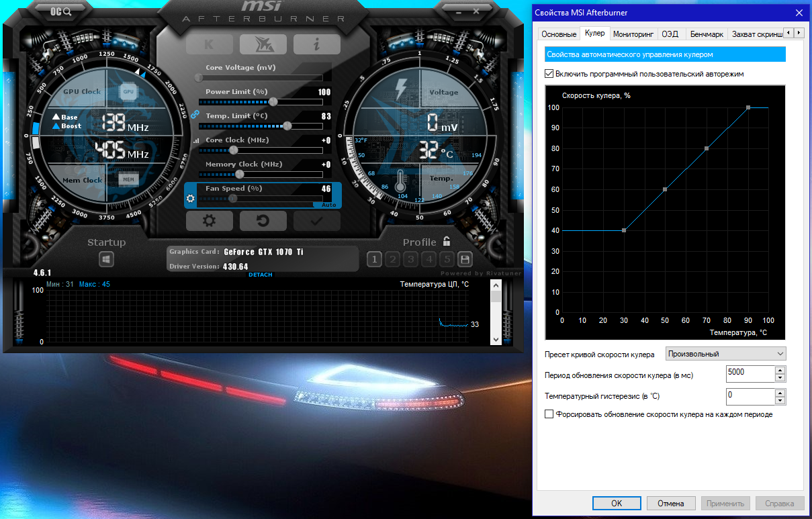
Task: Select profile slot 4
Action: [x=429, y=259]
